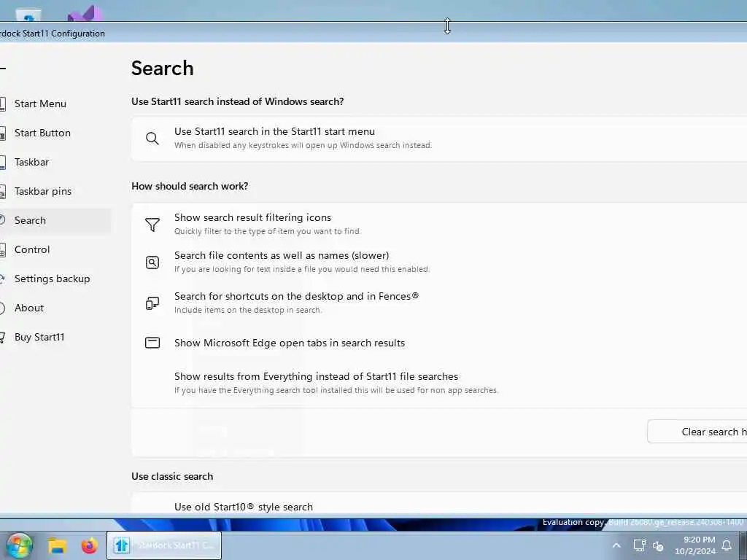The image size is (747, 560).
Task: Open the Windows Start orb on taskbar
Action: (x=19, y=545)
